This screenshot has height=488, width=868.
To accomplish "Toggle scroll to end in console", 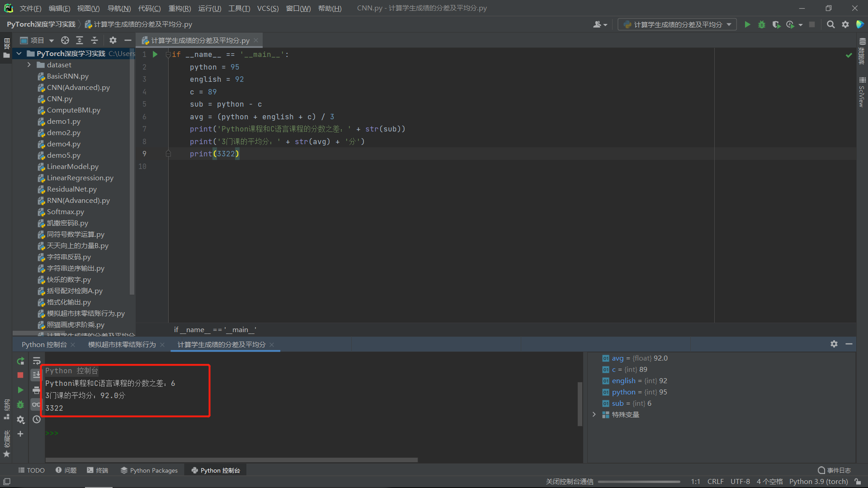I will [37, 375].
